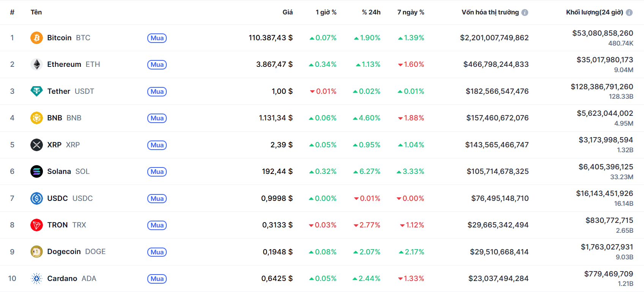Click Tether volume $128,386,791,260
Screen dimensions: 644x292
click(602, 87)
